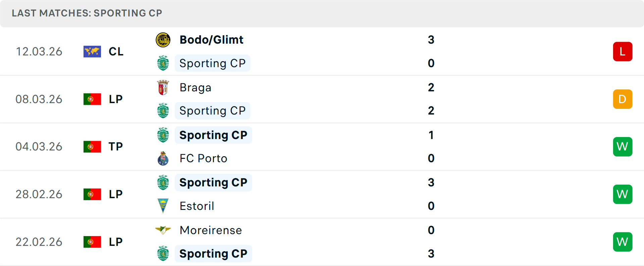Click the Bodo/Glimt club crest

click(163, 40)
